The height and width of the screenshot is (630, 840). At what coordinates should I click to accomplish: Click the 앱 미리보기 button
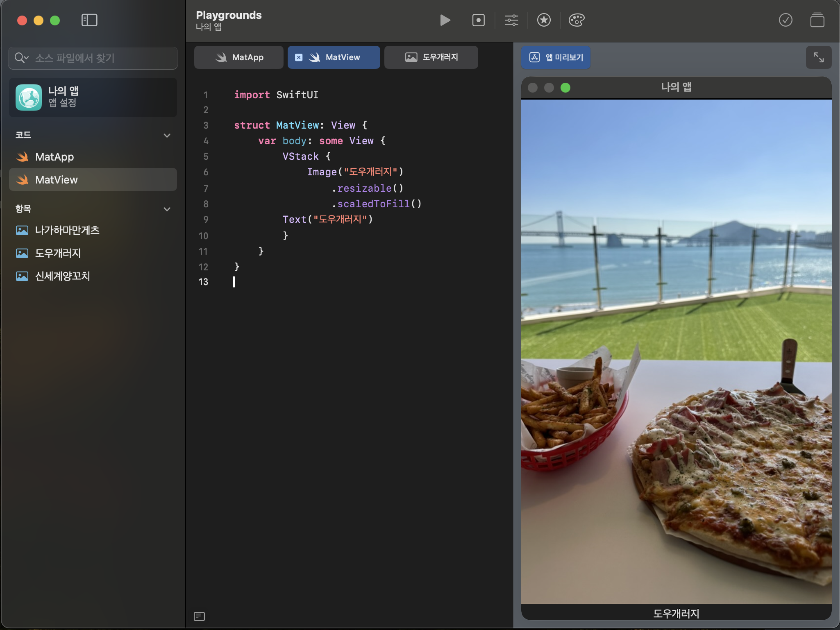pos(556,57)
